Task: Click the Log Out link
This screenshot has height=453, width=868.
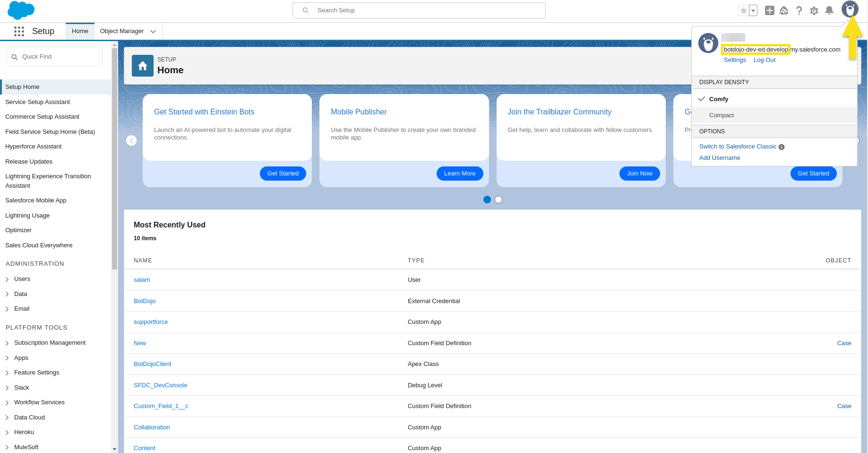Action: (765, 60)
